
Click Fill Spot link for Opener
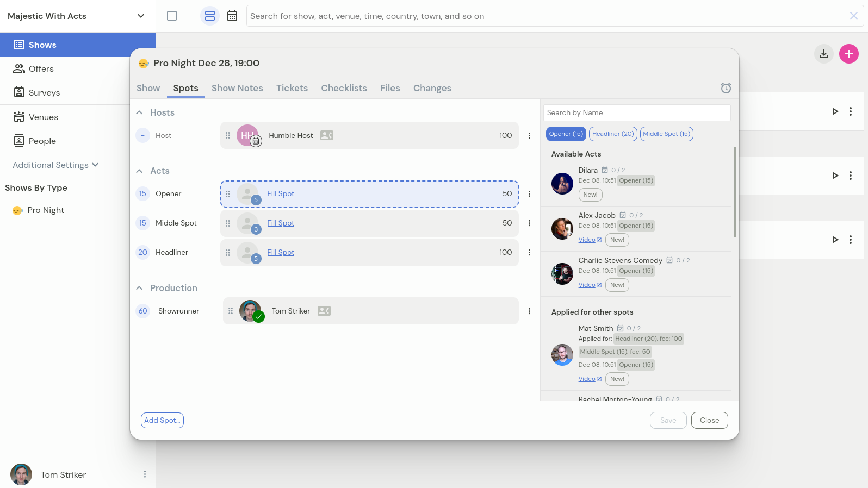click(281, 193)
